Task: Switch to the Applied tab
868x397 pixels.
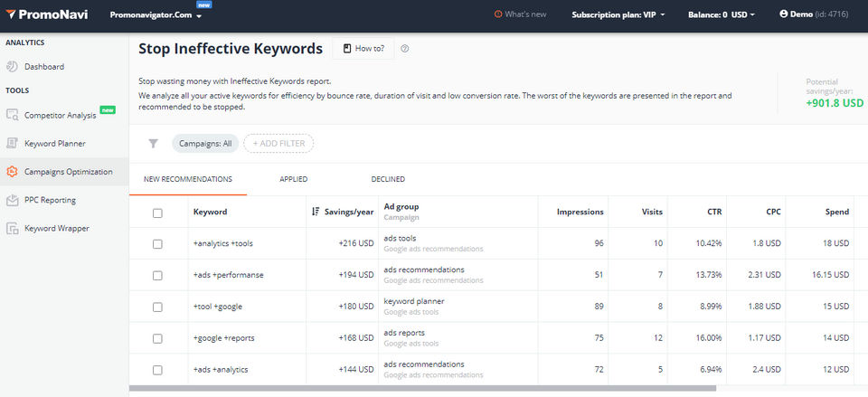Action: pos(294,179)
